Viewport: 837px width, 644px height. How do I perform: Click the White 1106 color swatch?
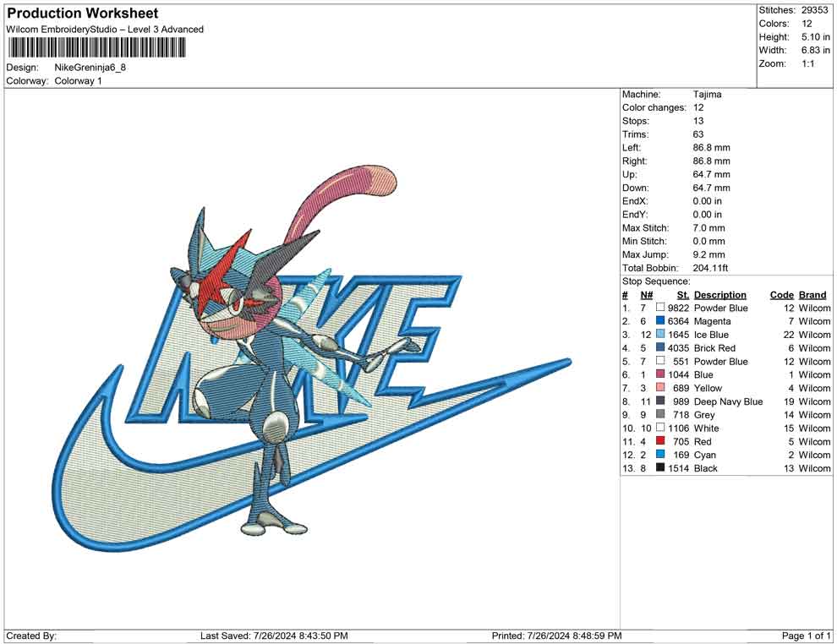click(660, 428)
